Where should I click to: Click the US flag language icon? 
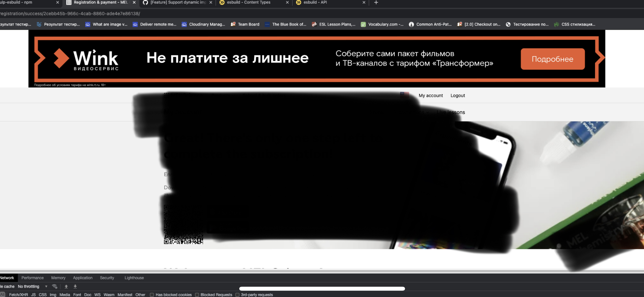404,95
